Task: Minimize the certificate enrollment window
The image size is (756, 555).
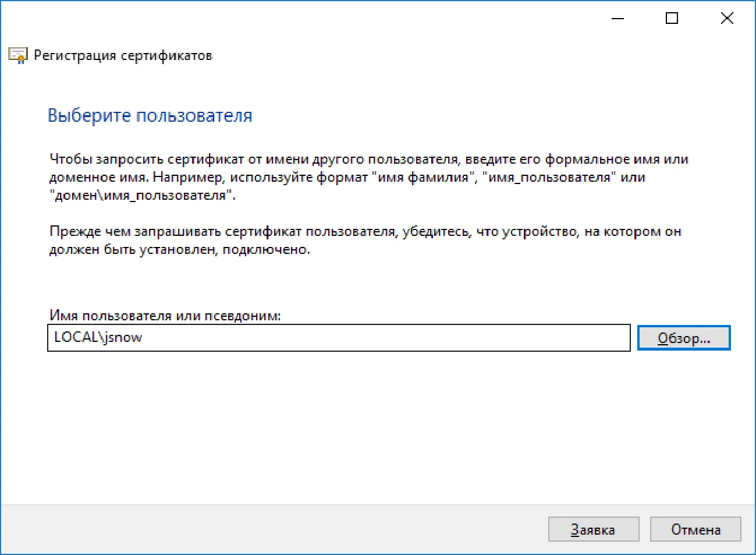Action: (x=618, y=19)
